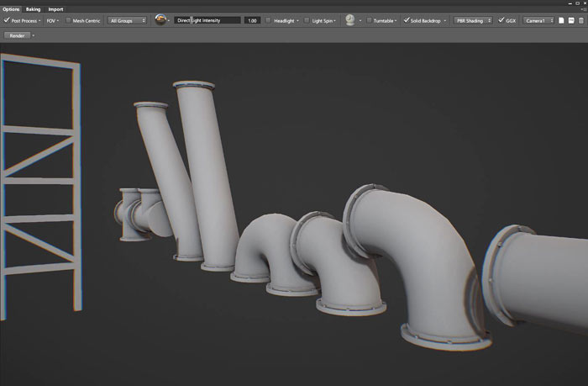
Task: Open the All Groups dropdown
Action: click(x=128, y=19)
